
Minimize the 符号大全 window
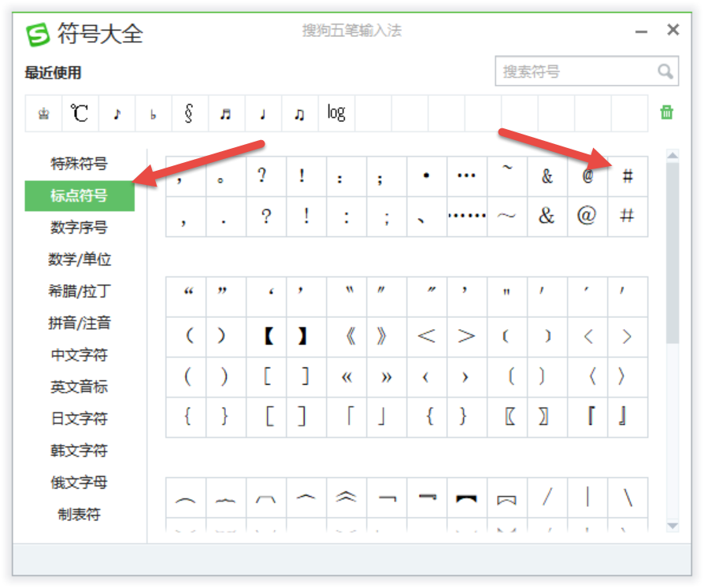[642, 31]
